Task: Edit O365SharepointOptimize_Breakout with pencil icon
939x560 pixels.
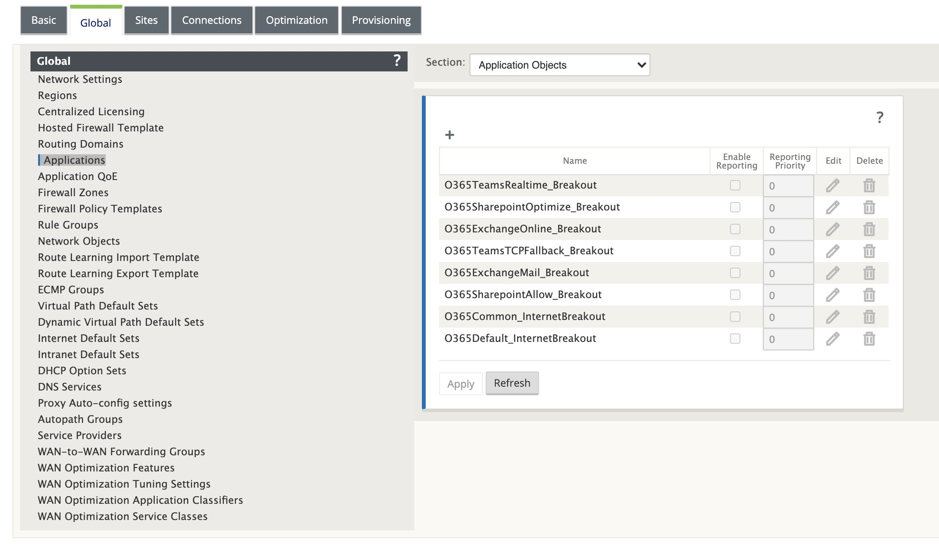Action: [832, 207]
